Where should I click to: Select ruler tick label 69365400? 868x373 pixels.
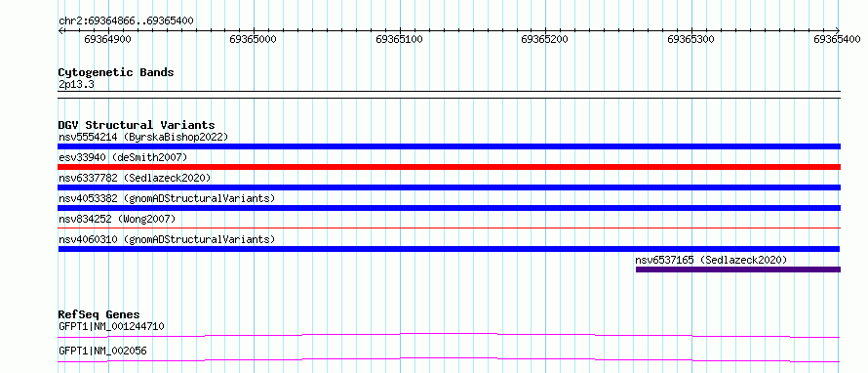point(837,39)
